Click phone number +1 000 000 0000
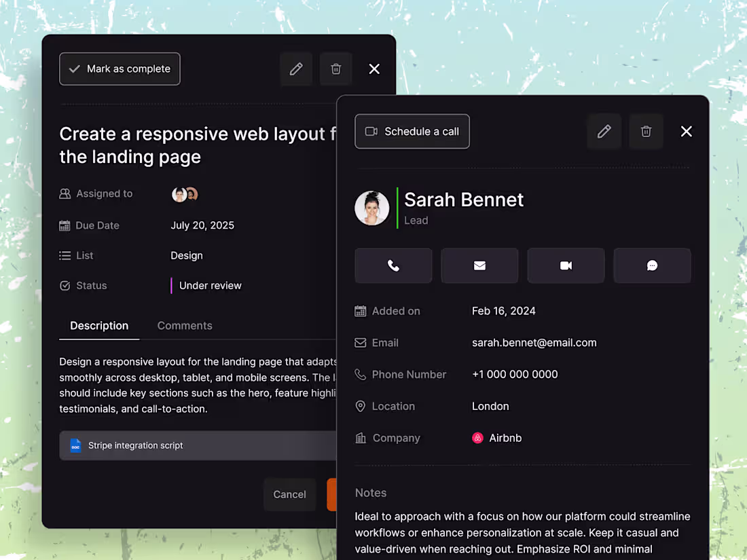The height and width of the screenshot is (560, 747). coord(515,375)
